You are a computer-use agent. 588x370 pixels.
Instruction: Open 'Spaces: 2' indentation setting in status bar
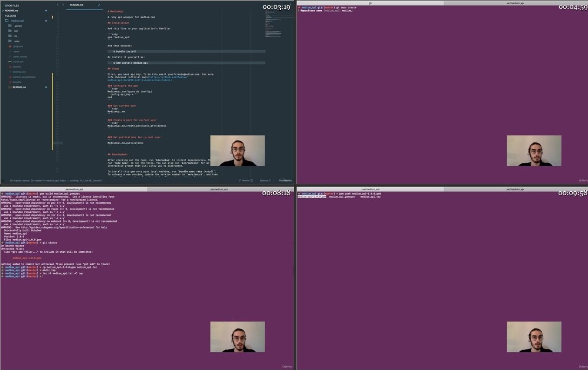point(265,181)
